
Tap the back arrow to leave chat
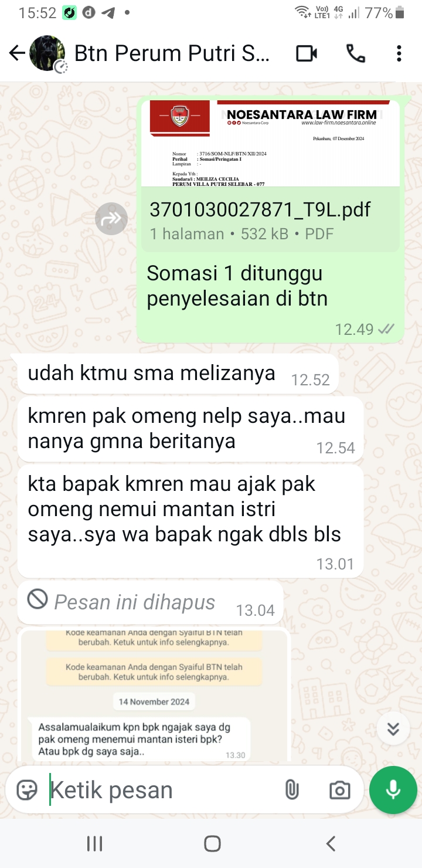click(x=17, y=53)
